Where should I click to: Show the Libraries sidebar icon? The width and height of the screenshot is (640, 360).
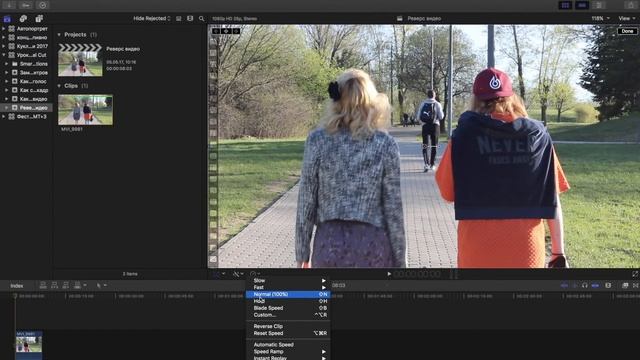click(7, 18)
